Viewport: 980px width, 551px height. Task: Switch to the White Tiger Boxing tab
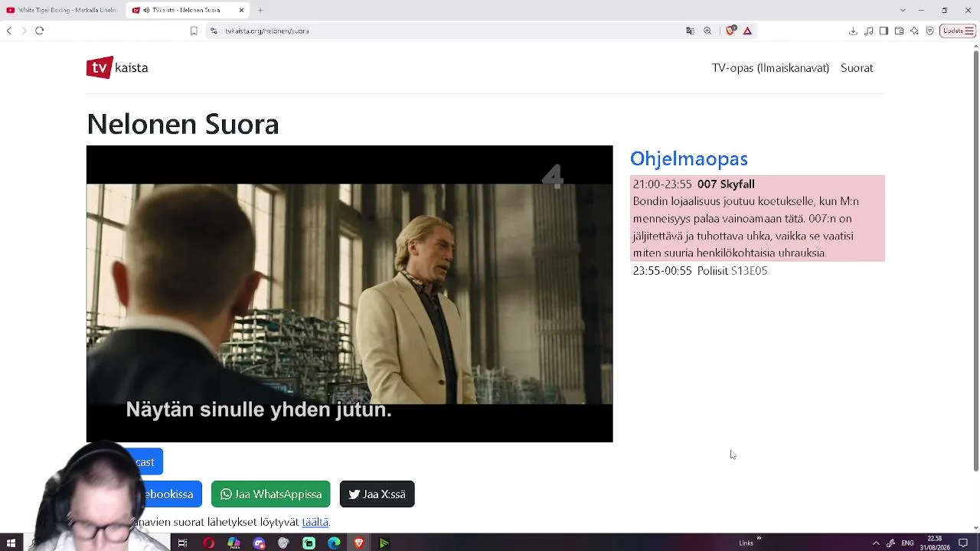61,10
